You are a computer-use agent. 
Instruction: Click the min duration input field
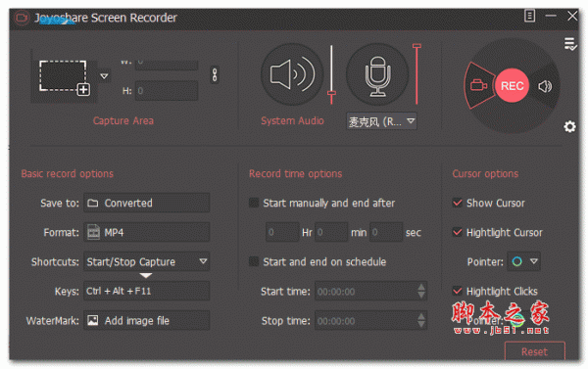[x=331, y=232]
